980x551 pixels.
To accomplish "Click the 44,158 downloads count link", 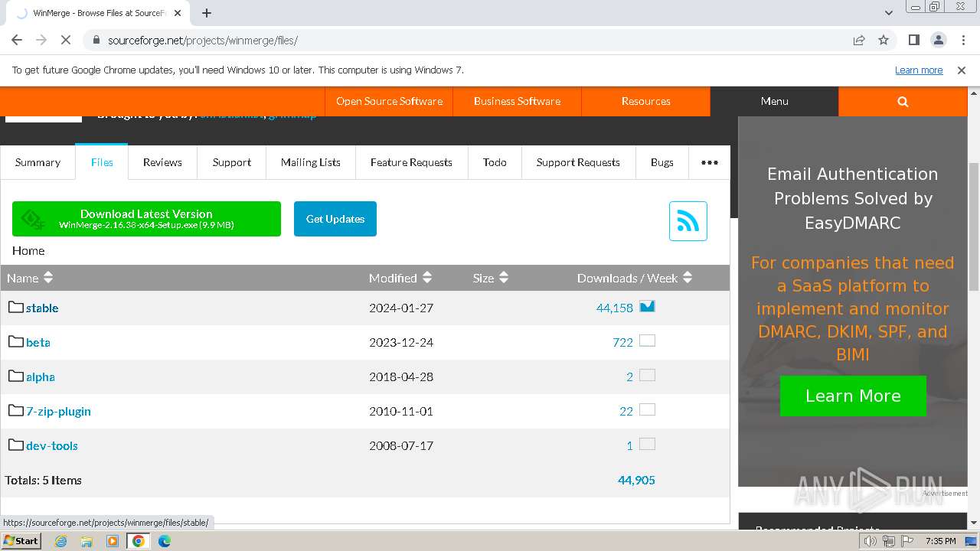I will coord(615,308).
